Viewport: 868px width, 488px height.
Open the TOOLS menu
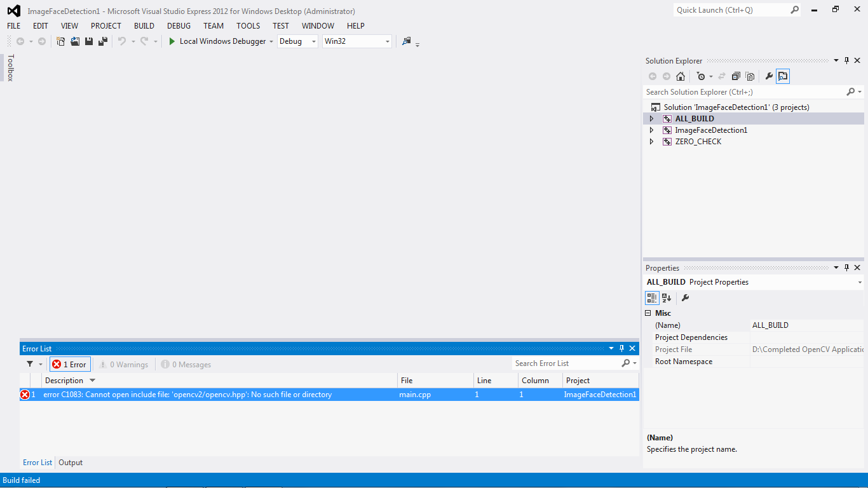(x=248, y=26)
